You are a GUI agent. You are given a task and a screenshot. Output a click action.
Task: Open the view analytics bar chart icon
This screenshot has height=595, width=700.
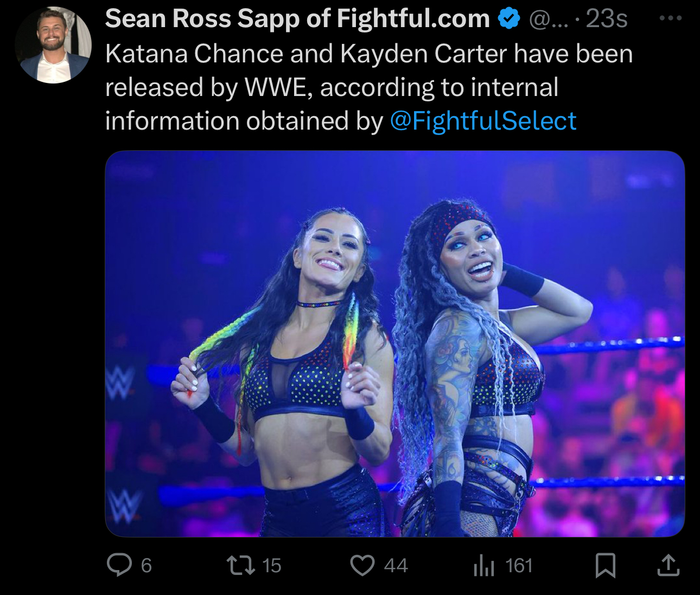coord(484,565)
